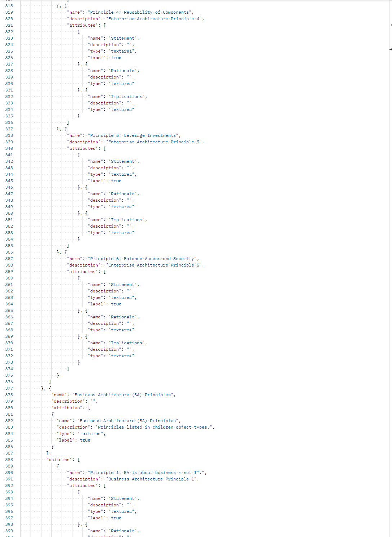Click the "attributes" key on line 359

click(x=83, y=272)
